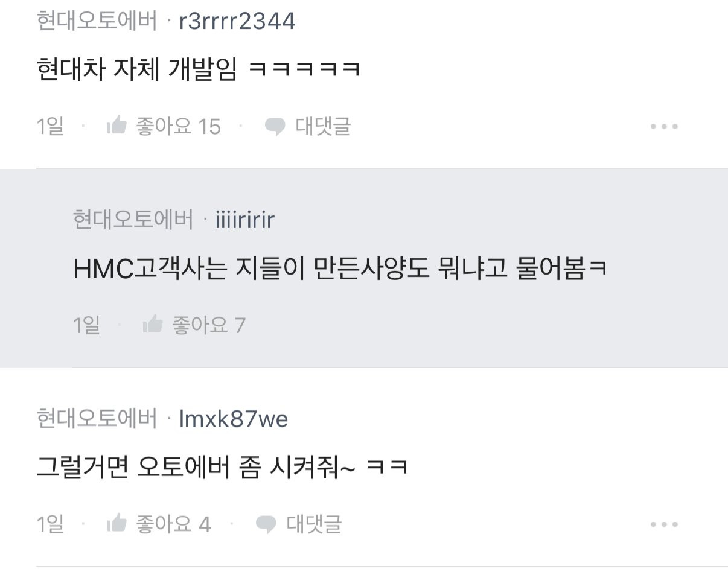Click 현대오토에버 company tag on first comment
728x569 pixels.
coord(97,21)
